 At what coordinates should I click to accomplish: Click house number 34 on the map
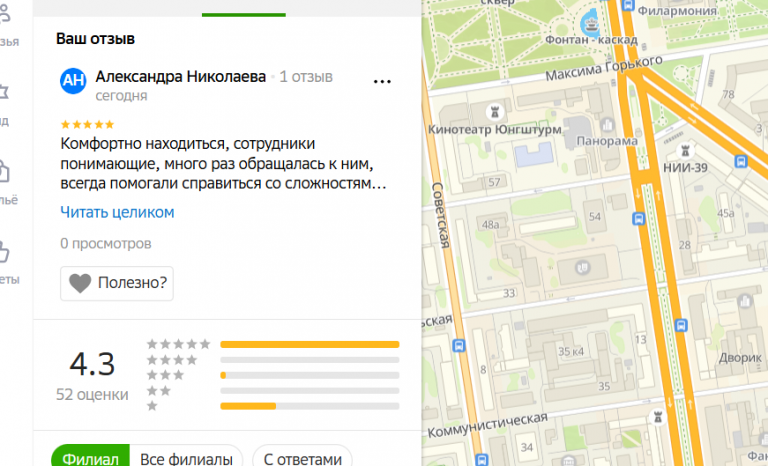[527, 447]
